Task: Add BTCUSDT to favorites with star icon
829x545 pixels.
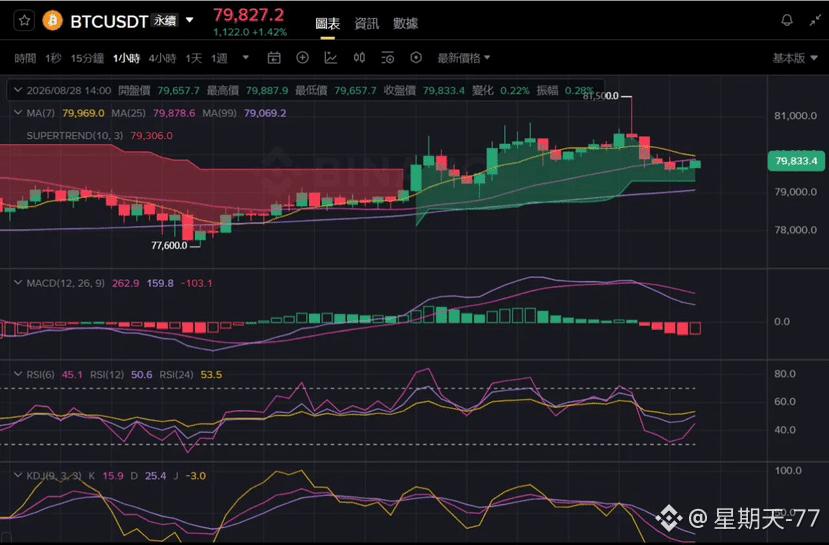Action: point(24,21)
